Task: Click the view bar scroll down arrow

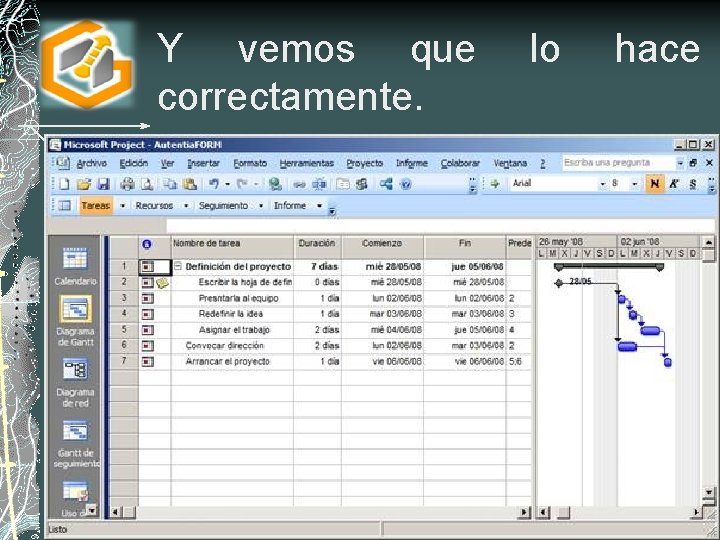Action: [x=91, y=510]
